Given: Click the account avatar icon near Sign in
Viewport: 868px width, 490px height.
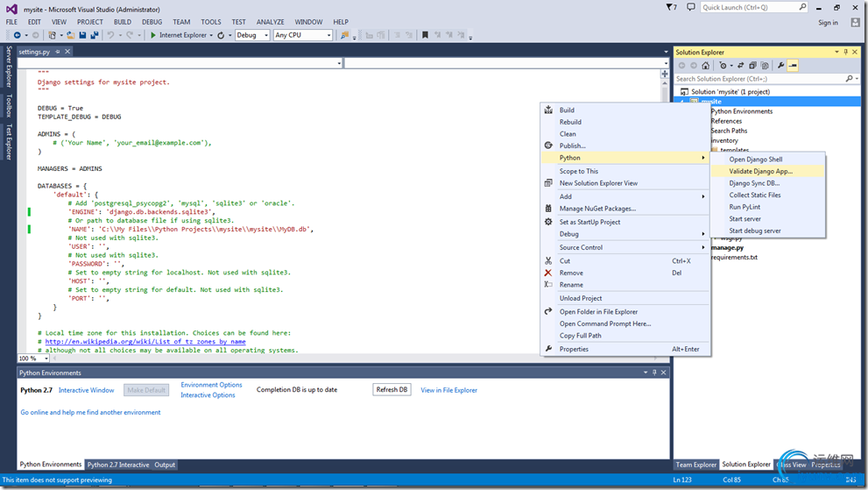Looking at the screenshot, I should pyautogui.click(x=855, y=22).
